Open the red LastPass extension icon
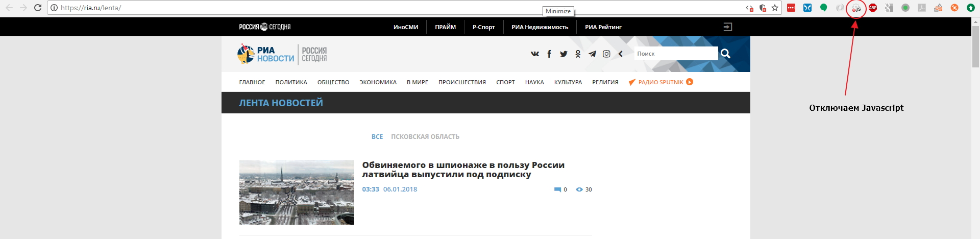 (791, 8)
